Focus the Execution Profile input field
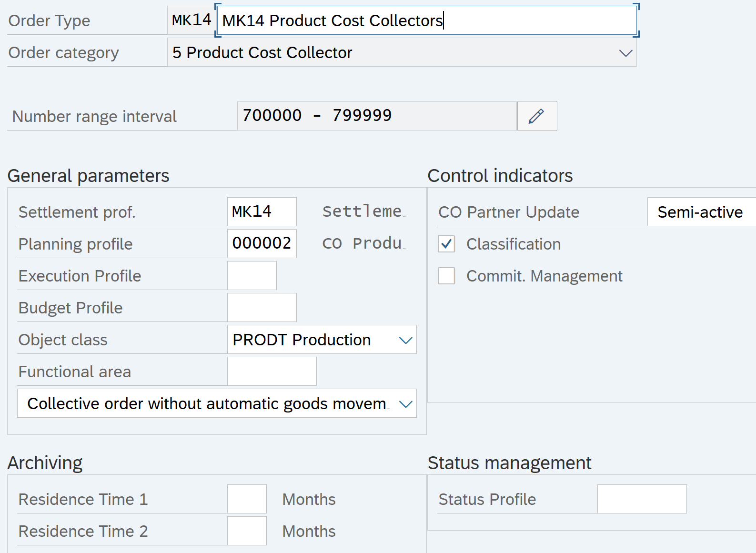The image size is (756, 553). pyautogui.click(x=252, y=276)
